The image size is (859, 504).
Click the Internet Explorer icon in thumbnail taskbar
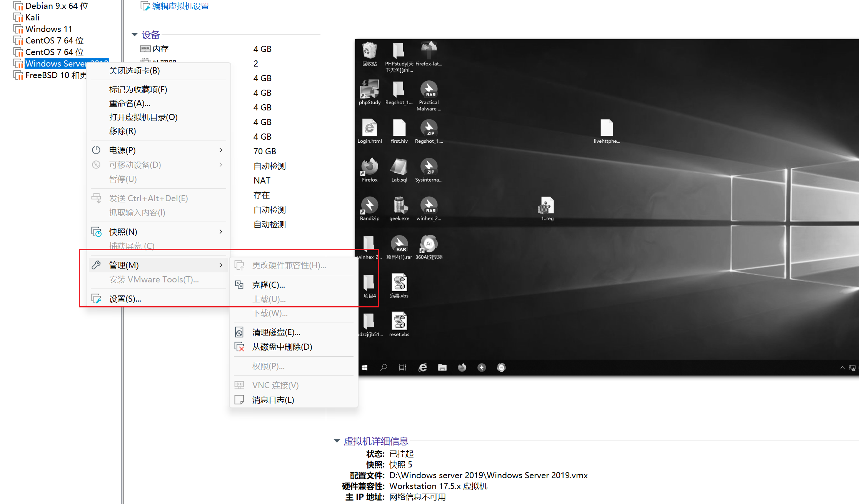pos(423,368)
